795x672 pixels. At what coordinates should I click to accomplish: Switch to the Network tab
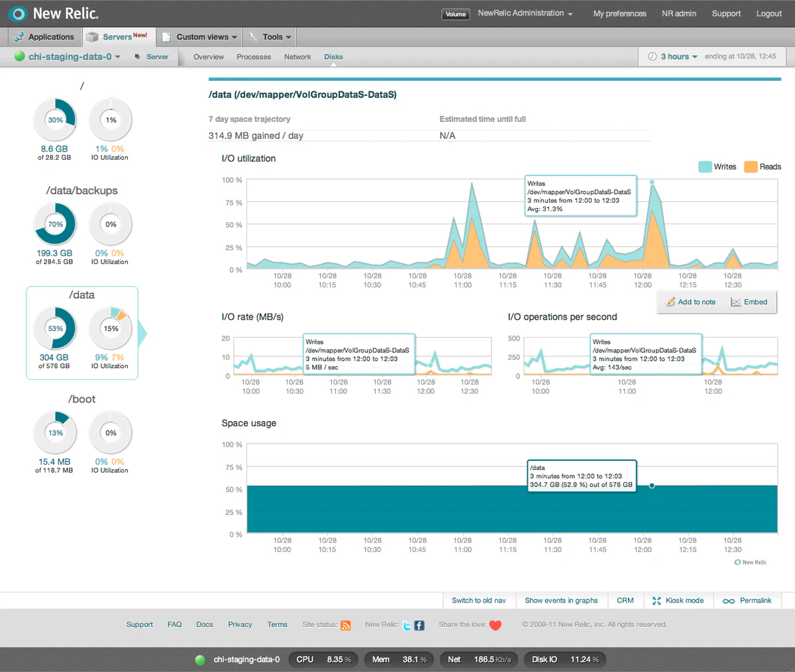click(x=297, y=57)
